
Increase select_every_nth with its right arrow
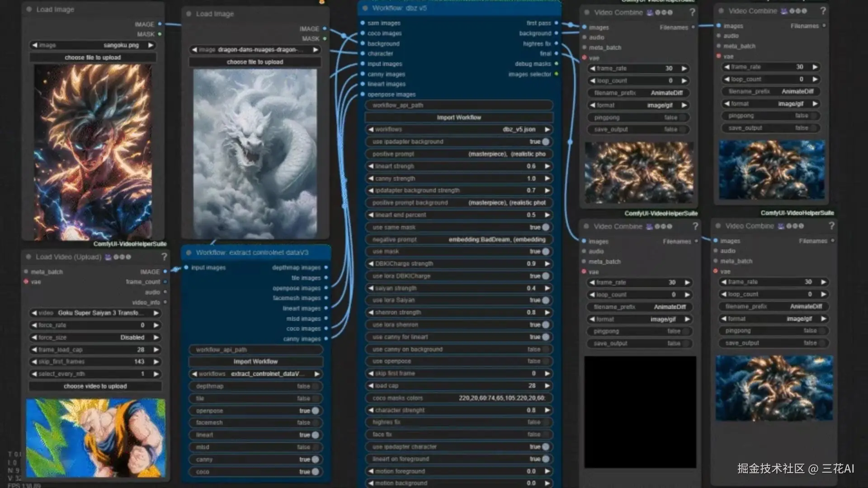click(x=156, y=374)
